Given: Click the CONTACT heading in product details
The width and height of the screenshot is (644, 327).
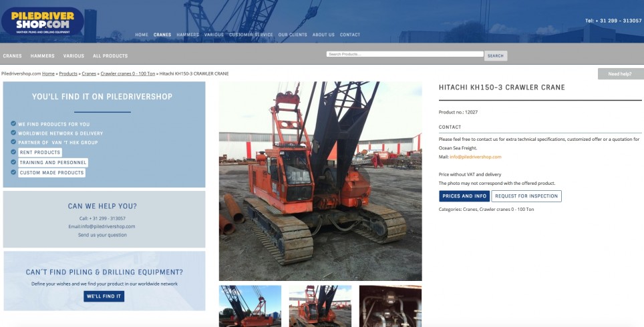Looking at the screenshot, I should (450, 127).
